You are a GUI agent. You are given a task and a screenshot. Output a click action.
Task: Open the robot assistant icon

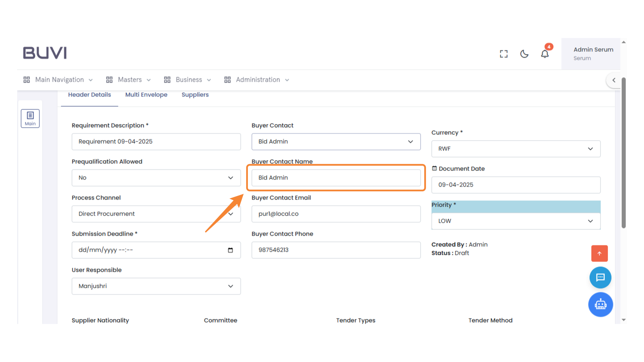coord(600,304)
